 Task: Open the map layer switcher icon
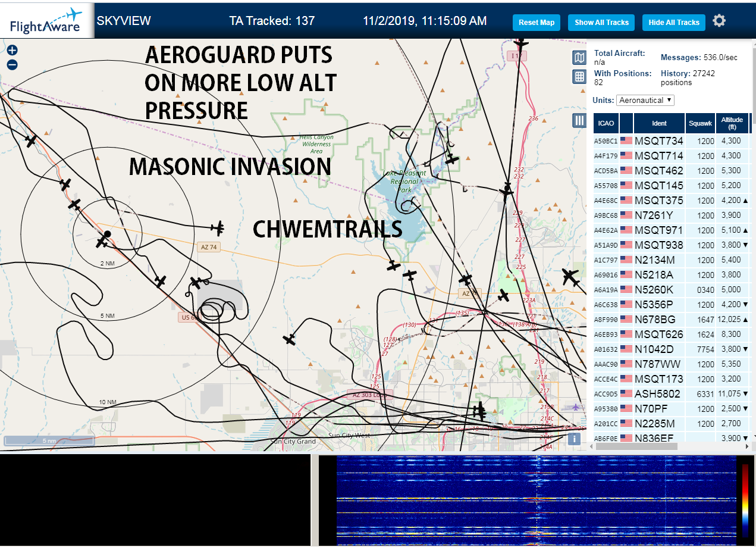point(579,58)
